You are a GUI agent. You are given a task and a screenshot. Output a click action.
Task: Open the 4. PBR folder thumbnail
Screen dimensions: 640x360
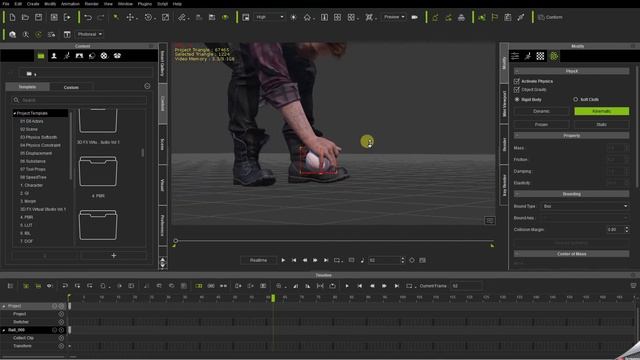click(98, 171)
